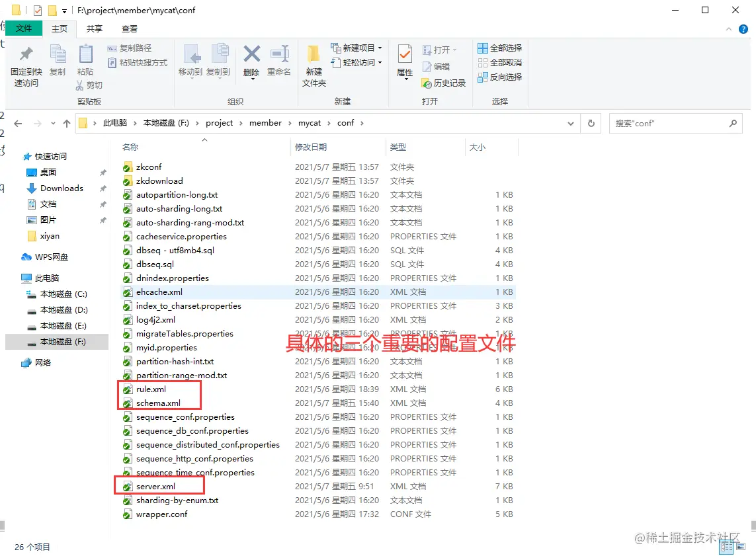The height and width of the screenshot is (560, 756).
Task: Open the recent locations dropdown arrow
Action: click(x=53, y=124)
